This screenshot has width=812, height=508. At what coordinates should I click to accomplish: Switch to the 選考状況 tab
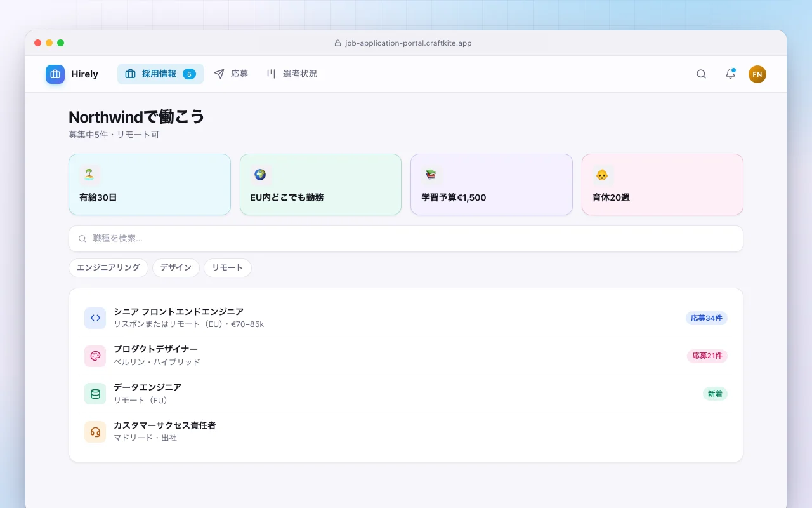click(292, 74)
